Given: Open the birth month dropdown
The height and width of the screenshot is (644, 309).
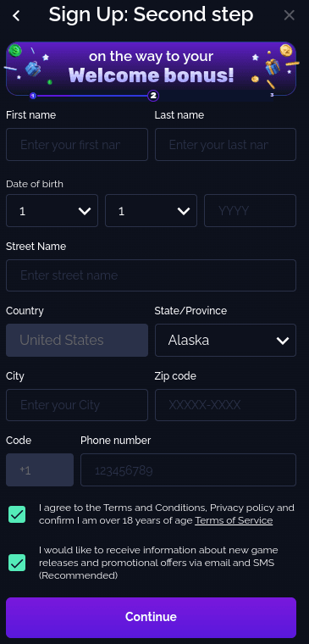Looking at the screenshot, I should coord(151,211).
